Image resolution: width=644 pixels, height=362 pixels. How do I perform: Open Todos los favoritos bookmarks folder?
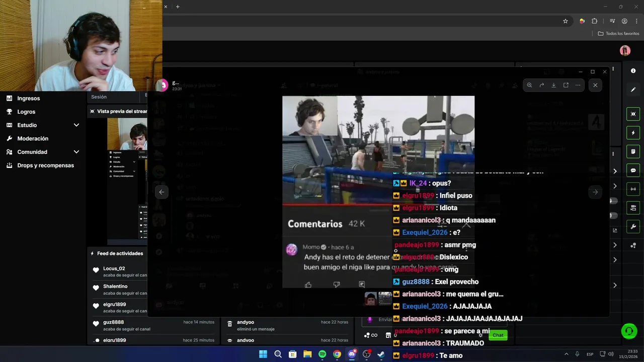618,34
